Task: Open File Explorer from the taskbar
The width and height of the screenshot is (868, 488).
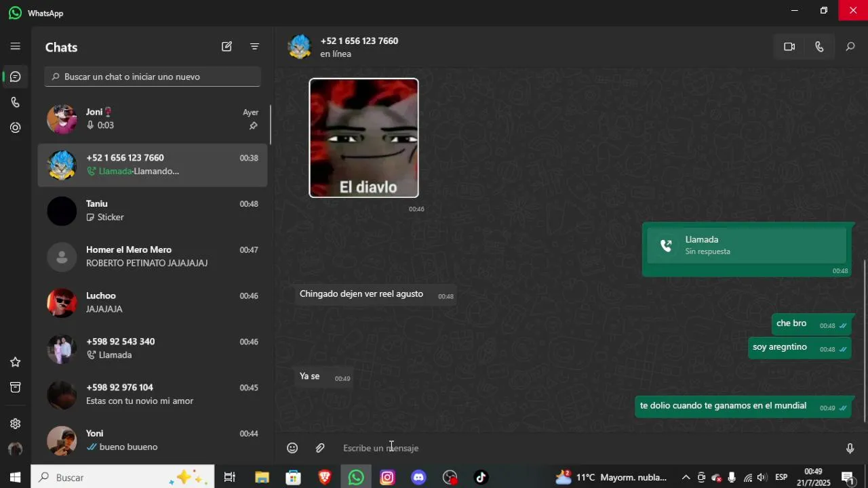Action: tap(262, 477)
